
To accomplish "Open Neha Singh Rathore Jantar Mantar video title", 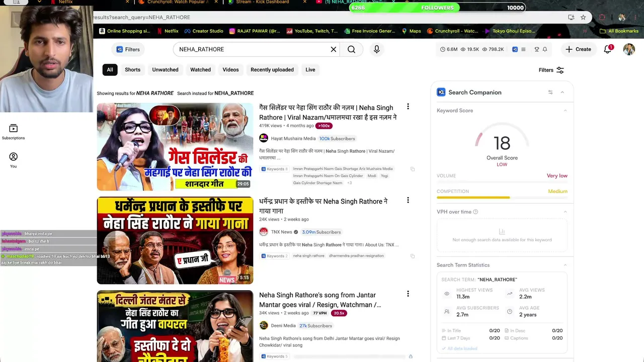I will pos(320,300).
